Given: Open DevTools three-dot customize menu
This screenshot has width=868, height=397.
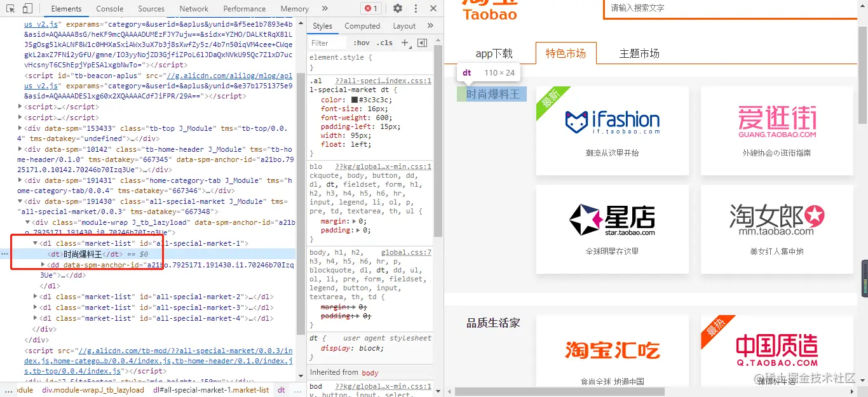Looking at the screenshot, I should 416,8.
